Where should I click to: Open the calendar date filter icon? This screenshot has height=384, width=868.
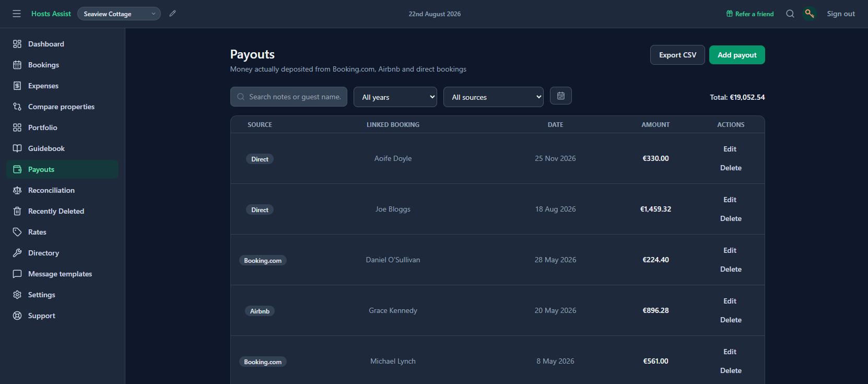click(x=561, y=96)
